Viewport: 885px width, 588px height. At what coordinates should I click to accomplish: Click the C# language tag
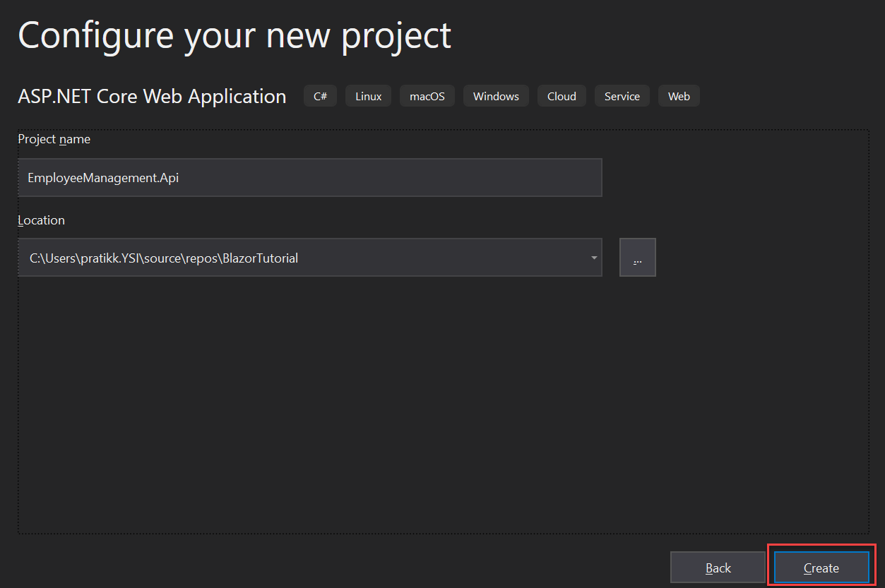coord(320,96)
